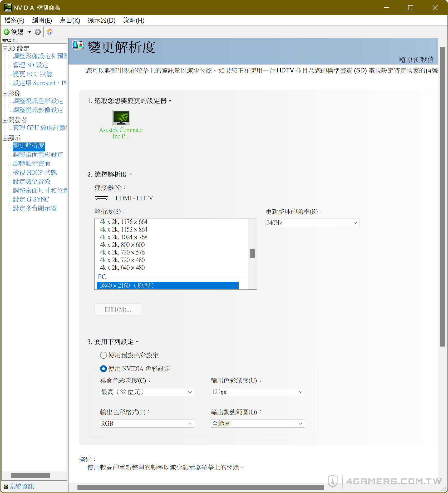Click the green Back arrow icon
Image resolution: width=448 pixels, height=493 pixels.
[6, 32]
